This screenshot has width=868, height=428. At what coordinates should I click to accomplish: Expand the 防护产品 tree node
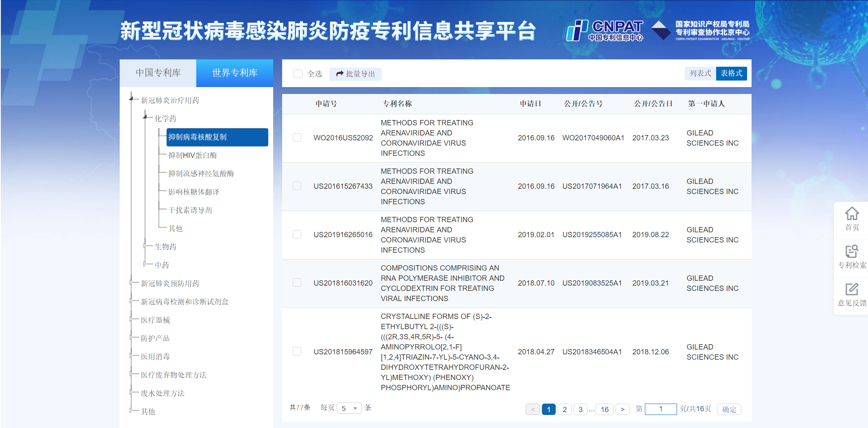tap(131, 337)
